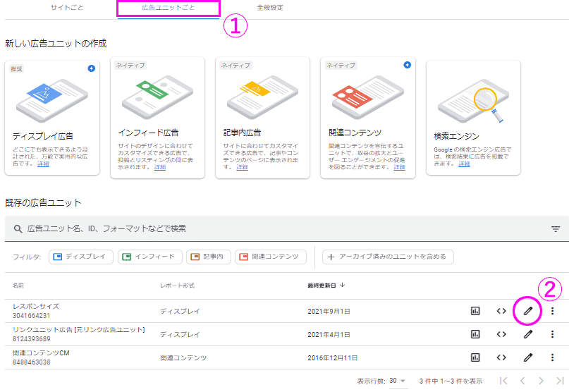The height and width of the screenshot is (392, 569).
Task: Select the リンクユニット広告 unit name
Action: [x=79, y=329]
